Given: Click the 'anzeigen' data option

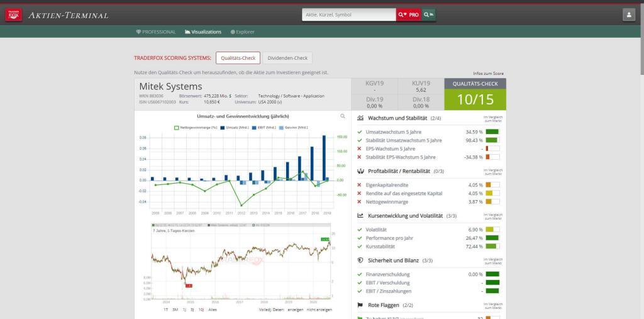Looking at the screenshot, I should click(296, 310).
